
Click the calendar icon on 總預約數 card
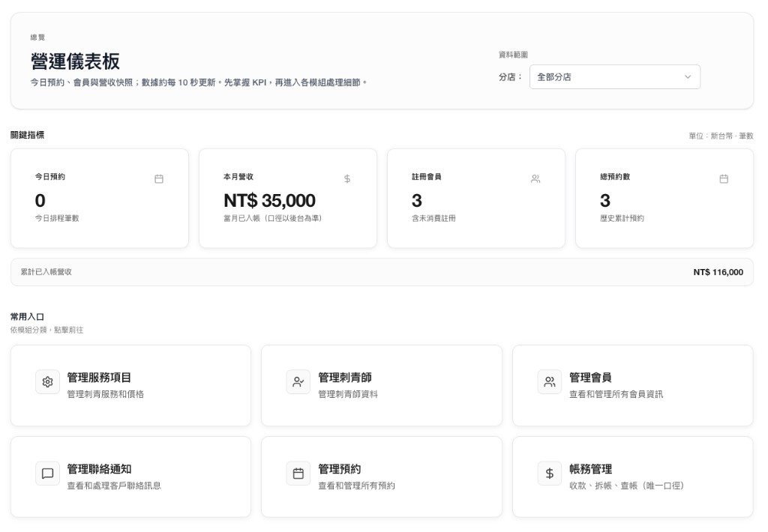click(724, 179)
